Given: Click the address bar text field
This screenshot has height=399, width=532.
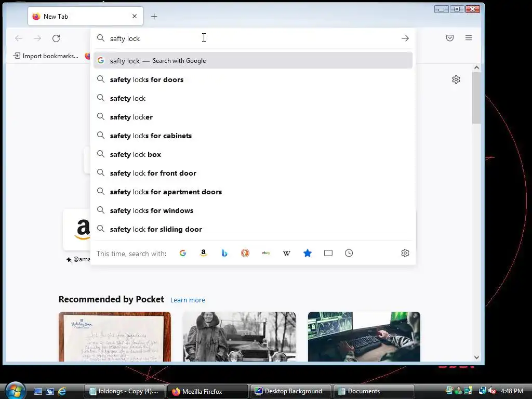Looking at the screenshot, I should pyautogui.click(x=253, y=38).
